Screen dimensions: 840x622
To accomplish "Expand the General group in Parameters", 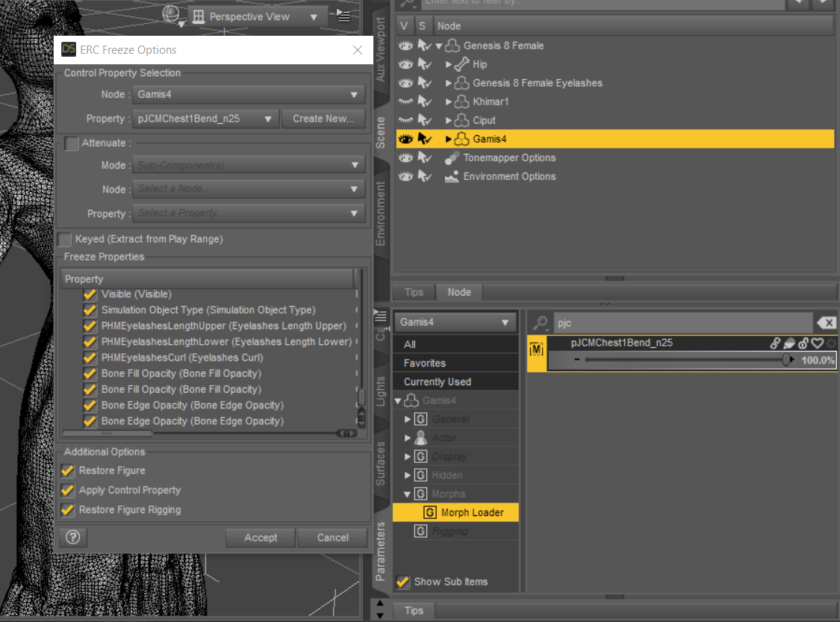I will click(x=407, y=419).
